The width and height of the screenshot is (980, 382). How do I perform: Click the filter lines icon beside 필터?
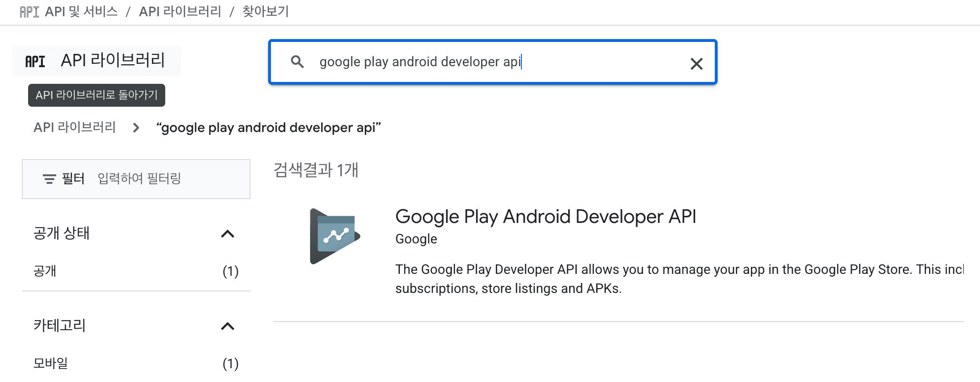[x=49, y=179]
